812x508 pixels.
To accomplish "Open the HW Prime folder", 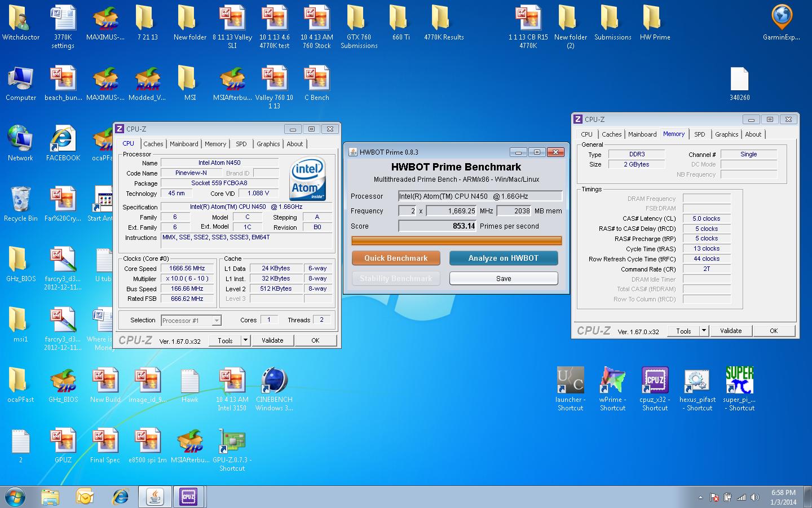I will pos(655,23).
